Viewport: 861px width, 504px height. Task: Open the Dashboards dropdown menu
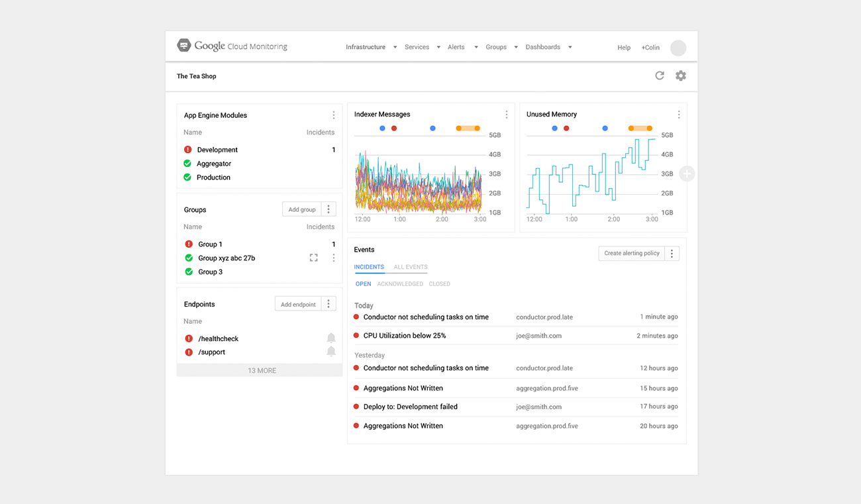click(548, 47)
